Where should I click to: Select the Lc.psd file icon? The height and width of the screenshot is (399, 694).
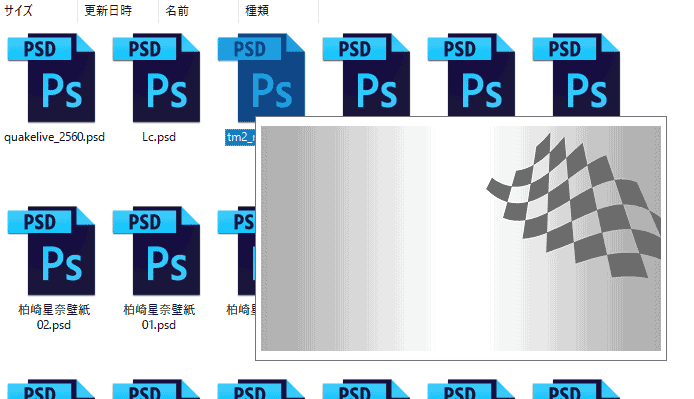(x=156, y=77)
